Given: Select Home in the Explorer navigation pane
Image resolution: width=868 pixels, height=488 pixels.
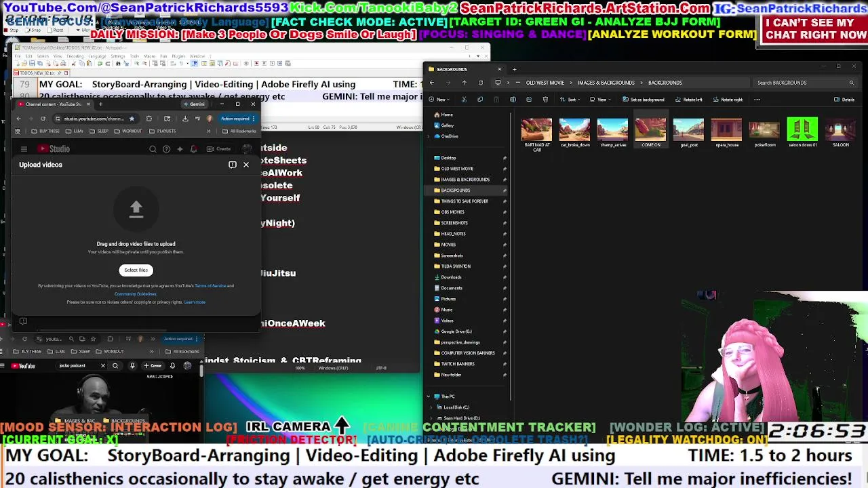Looking at the screenshot, I should click(443, 115).
